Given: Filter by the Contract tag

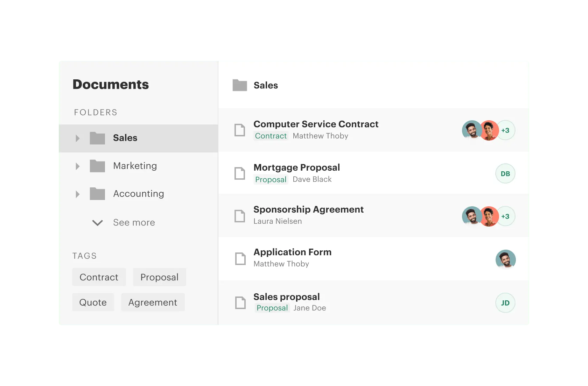Looking at the screenshot, I should (x=99, y=277).
